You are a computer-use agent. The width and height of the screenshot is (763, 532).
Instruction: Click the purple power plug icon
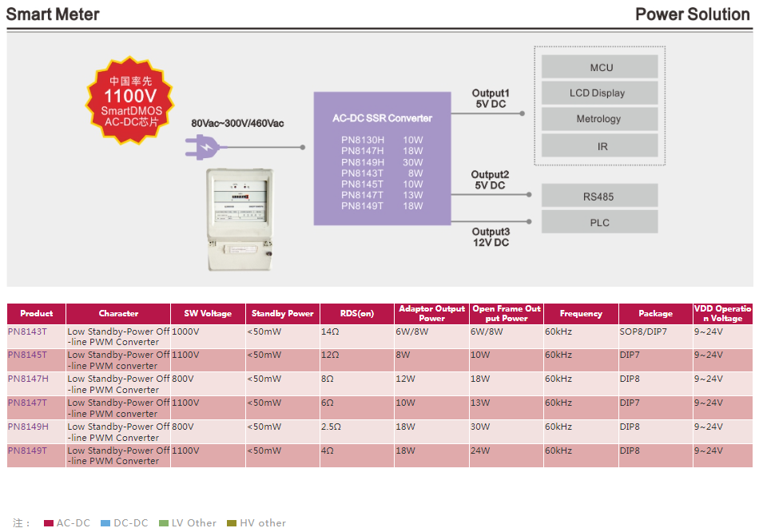[x=202, y=147]
